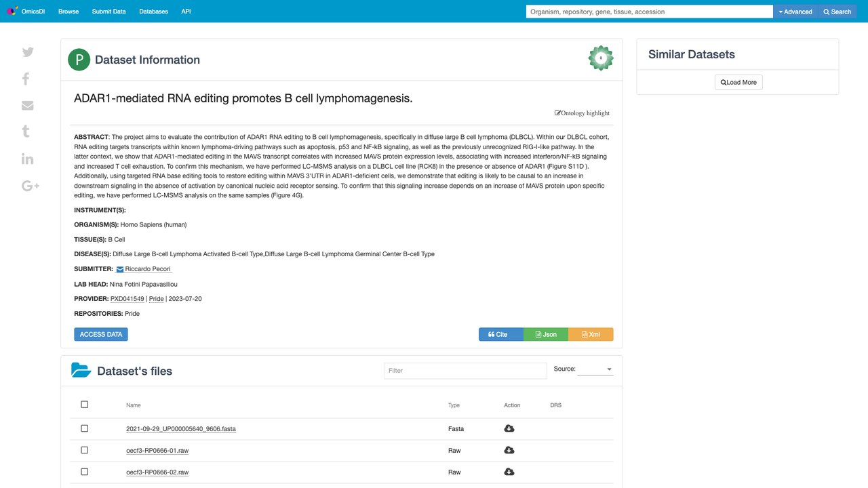868x488 pixels.
Task: Select all files checkbox in header
Action: click(x=85, y=405)
